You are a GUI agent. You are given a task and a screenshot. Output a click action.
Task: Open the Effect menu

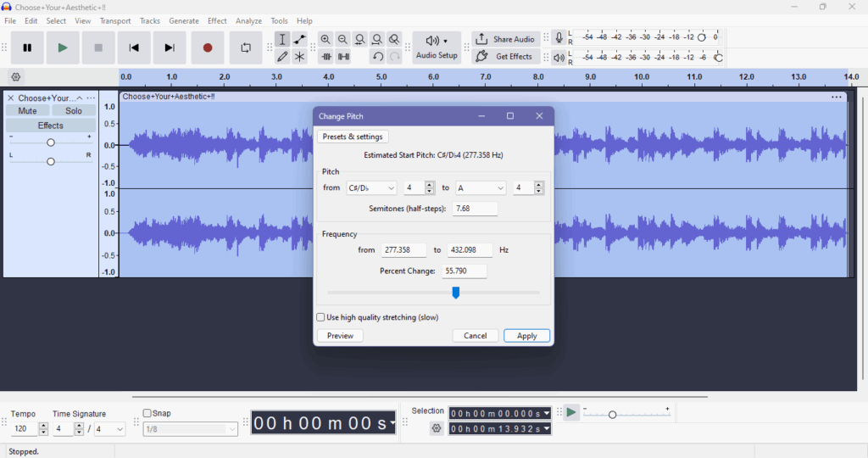[x=217, y=21]
